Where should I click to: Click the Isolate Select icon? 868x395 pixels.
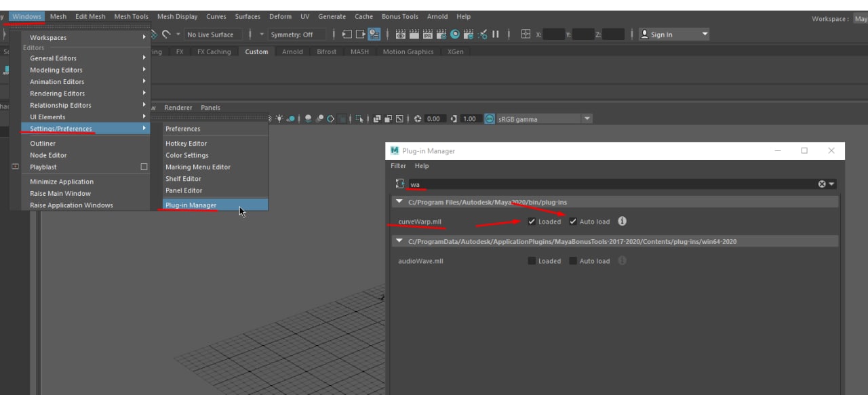(360, 119)
